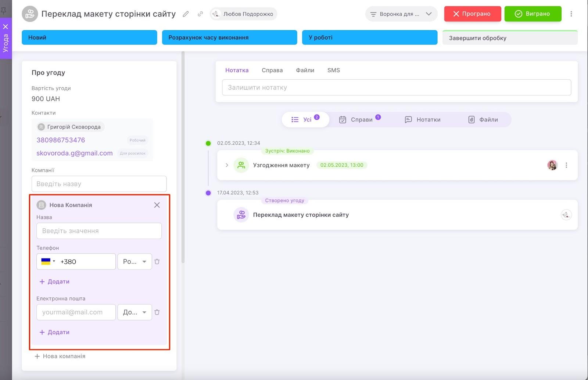Open options menu for Узгодження макету
The height and width of the screenshot is (380, 588).
[x=566, y=165]
